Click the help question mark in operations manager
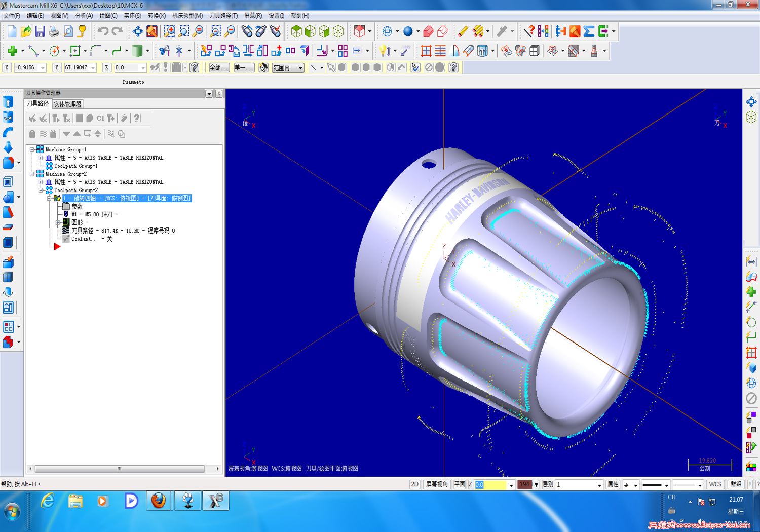Screen dimensions: 760x532 point(137,118)
